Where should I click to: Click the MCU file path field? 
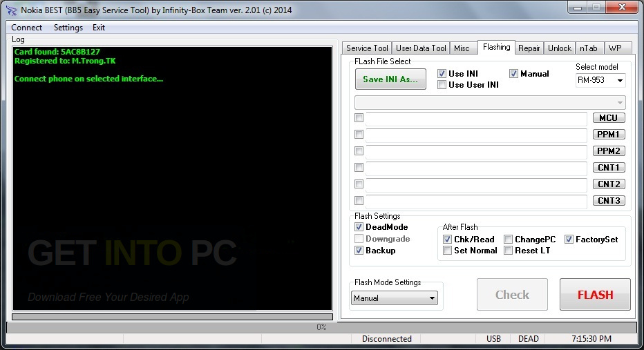[476, 119]
